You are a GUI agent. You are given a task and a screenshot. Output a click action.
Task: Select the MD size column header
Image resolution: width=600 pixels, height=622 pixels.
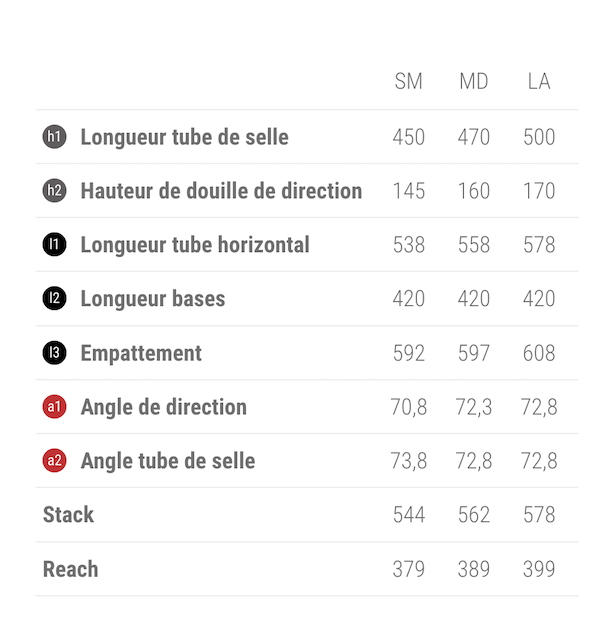tap(474, 82)
